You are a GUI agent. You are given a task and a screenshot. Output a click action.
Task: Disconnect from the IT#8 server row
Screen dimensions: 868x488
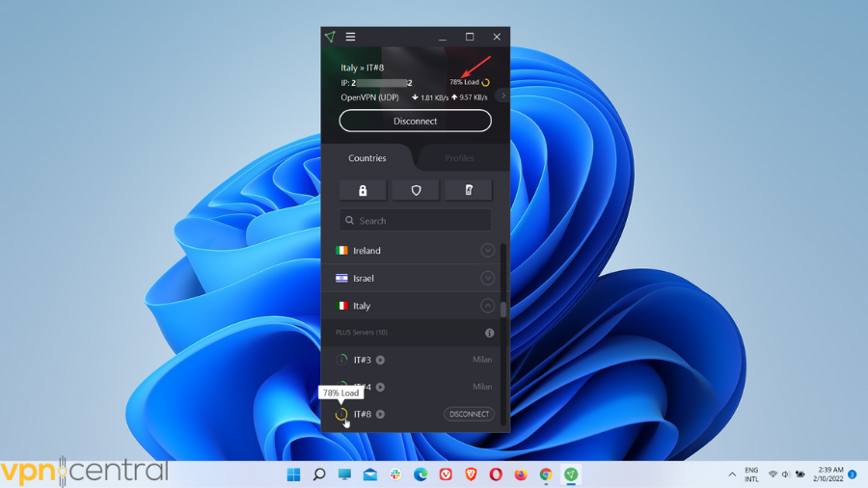tap(469, 414)
